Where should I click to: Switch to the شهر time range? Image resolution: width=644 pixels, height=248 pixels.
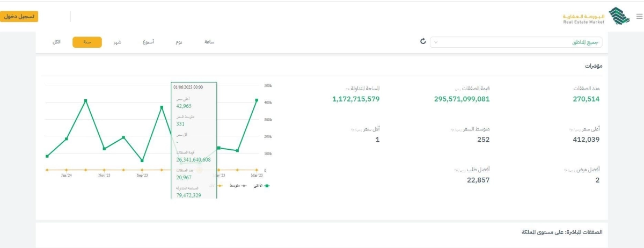pyautogui.click(x=117, y=42)
